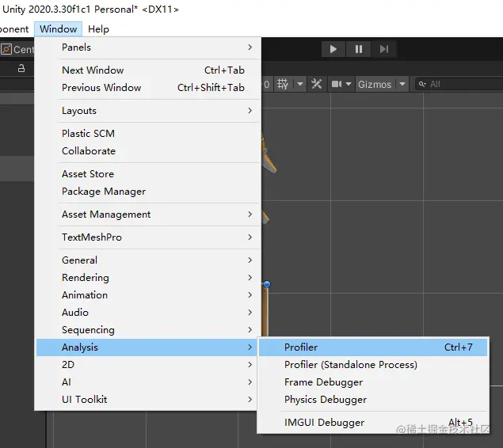The height and width of the screenshot is (448, 503).
Task: Click the scene camera settings icon
Action: 337,84
